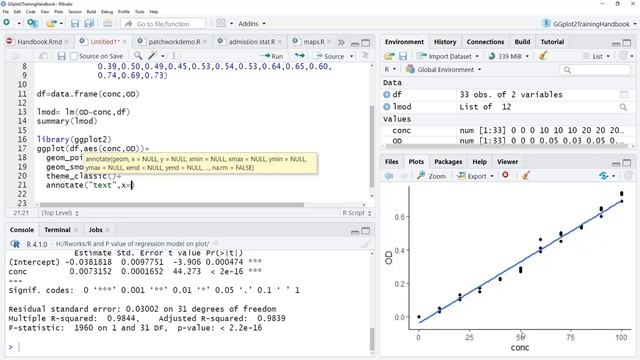The image size is (640, 360).
Task: Click the Save All documents icon
Action: (x=89, y=23)
